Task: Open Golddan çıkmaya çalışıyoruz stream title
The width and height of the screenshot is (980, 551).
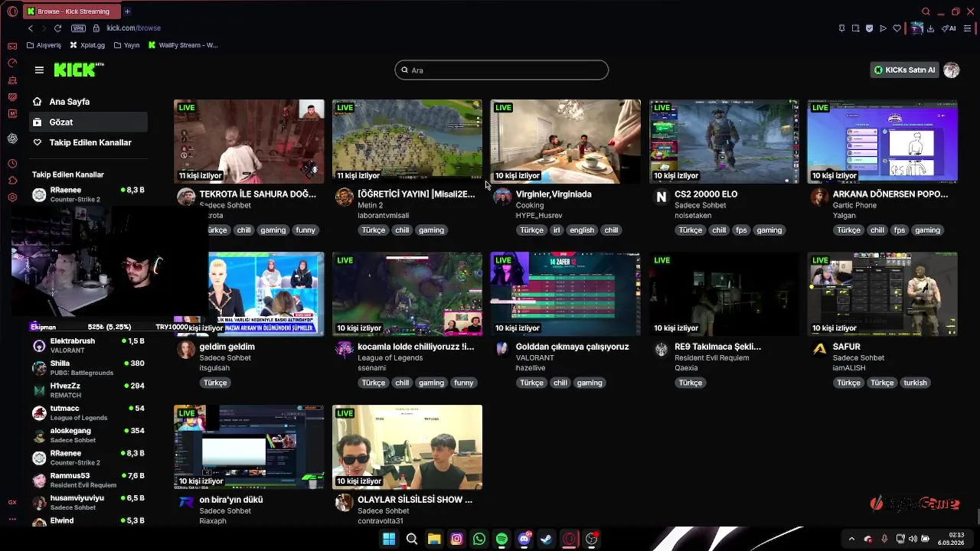Action: coord(573,347)
